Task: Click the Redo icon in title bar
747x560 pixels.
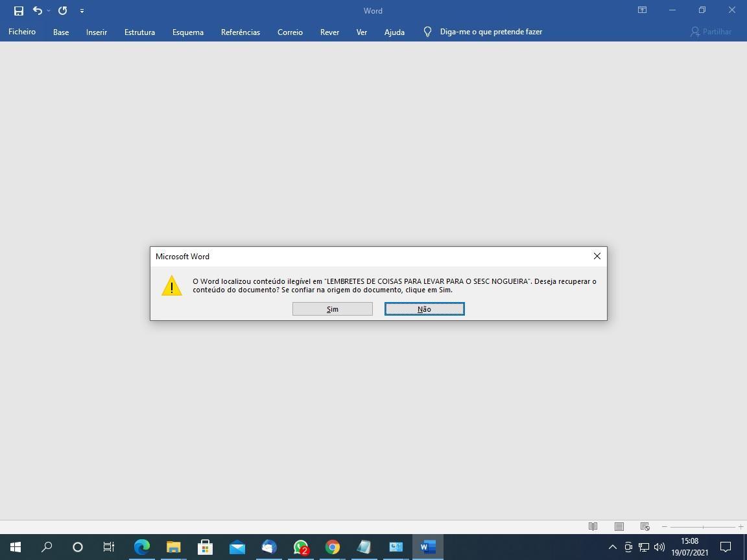Action: point(62,10)
